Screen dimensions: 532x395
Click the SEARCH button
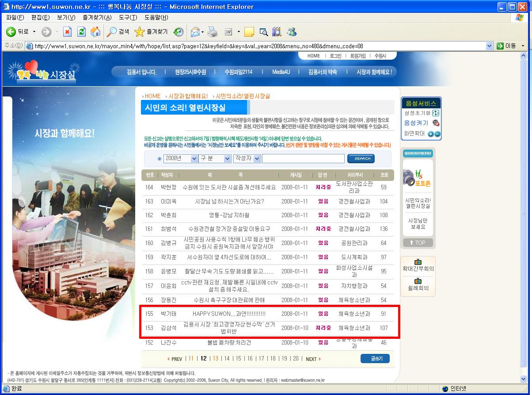point(361,158)
